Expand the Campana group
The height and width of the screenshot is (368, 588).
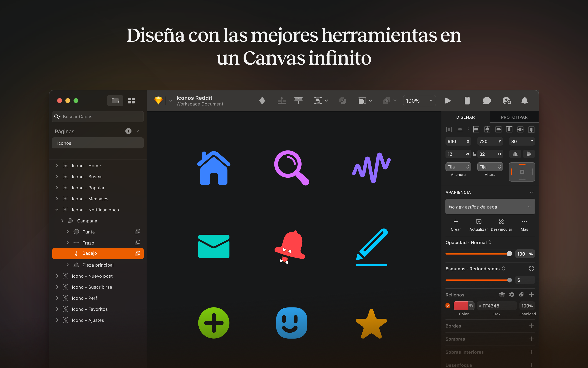(x=62, y=221)
